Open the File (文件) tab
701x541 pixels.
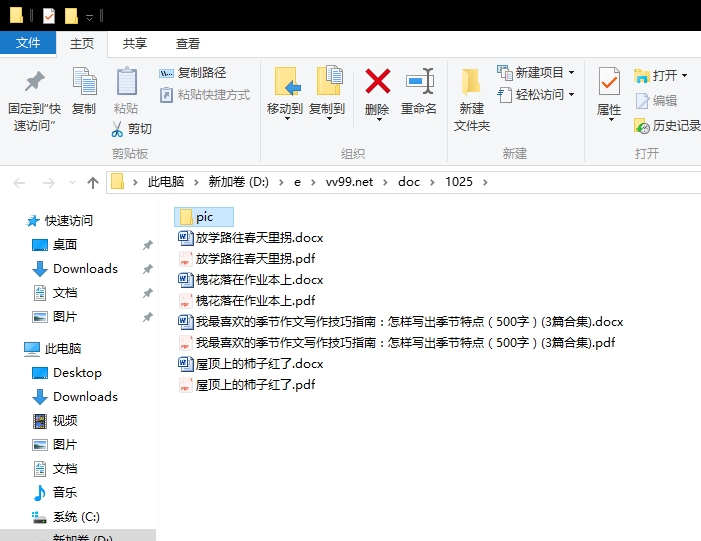tap(28, 43)
